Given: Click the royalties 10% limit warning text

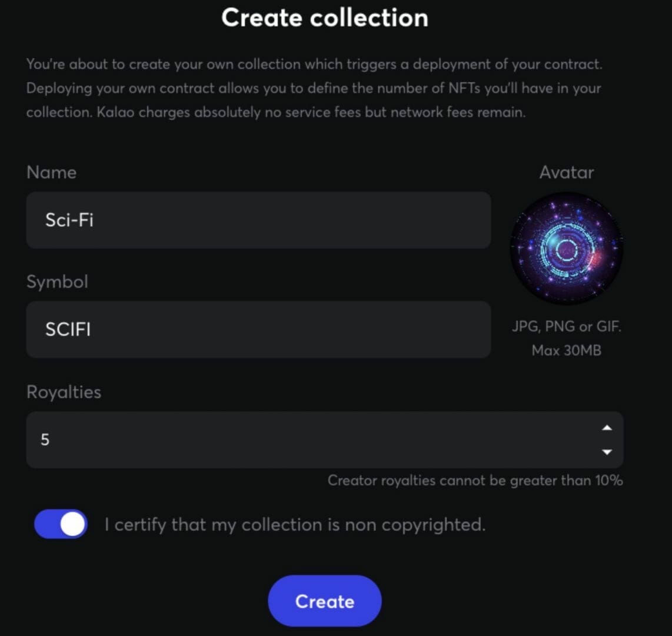Looking at the screenshot, I should click(x=474, y=481).
